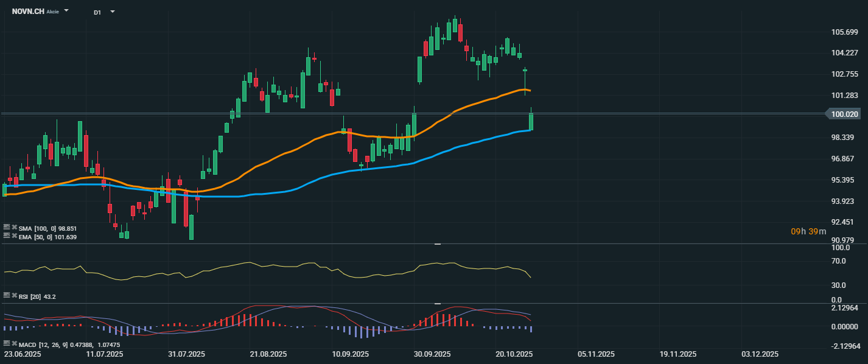Image resolution: width=868 pixels, height=364 pixels.
Task: Remove the RSI indicator with X icon
Action: [x=14, y=295]
